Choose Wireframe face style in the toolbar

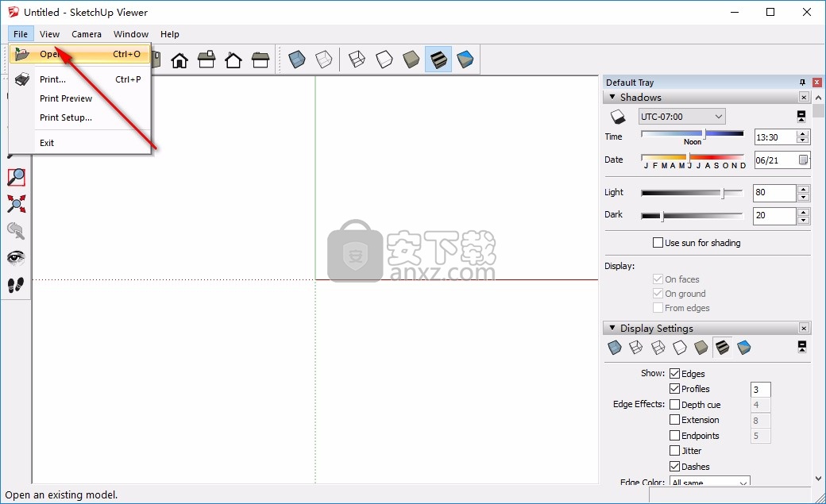point(357,59)
